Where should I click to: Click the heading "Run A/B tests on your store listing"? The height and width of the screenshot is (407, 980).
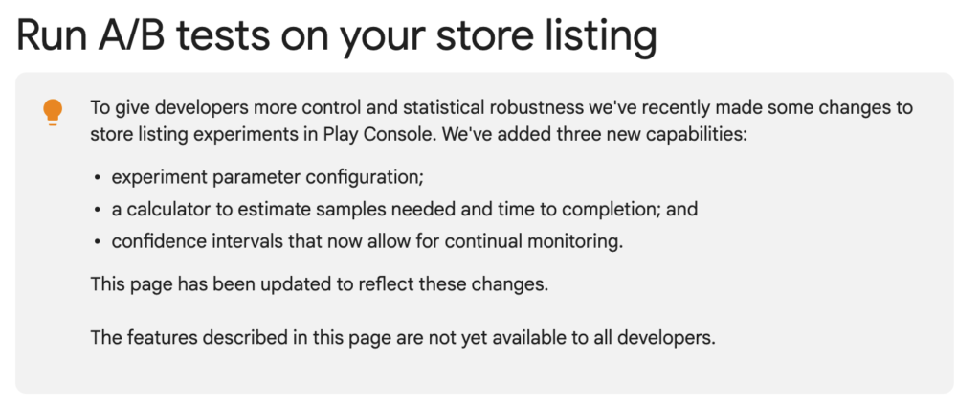(x=336, y=36)
